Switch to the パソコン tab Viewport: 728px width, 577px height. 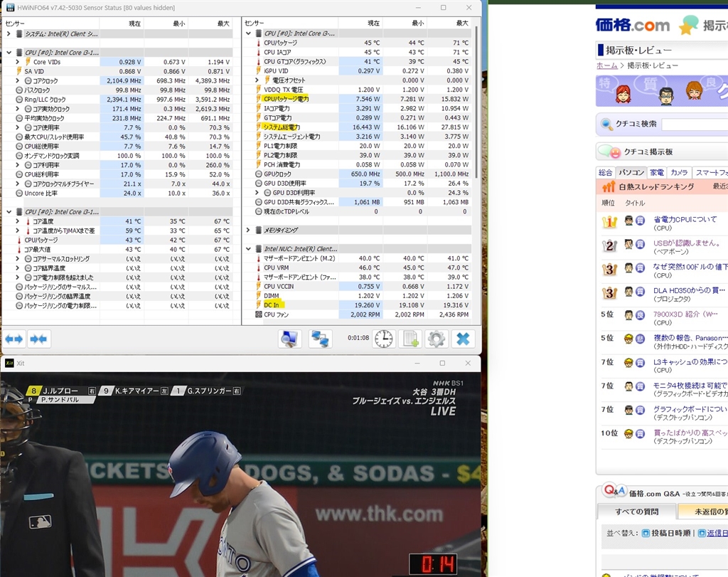pos(631,172)
